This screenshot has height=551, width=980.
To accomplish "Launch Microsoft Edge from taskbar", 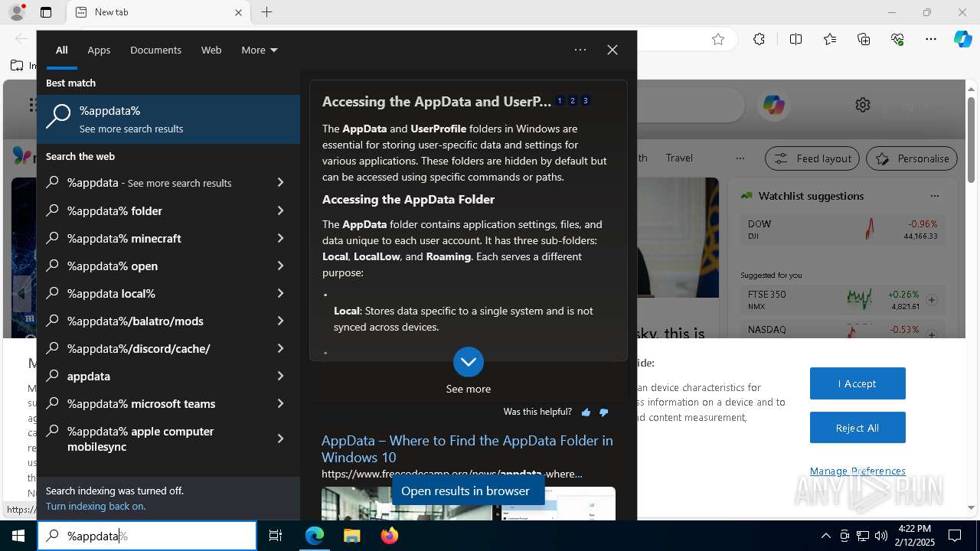I will (x=315, y=536).
